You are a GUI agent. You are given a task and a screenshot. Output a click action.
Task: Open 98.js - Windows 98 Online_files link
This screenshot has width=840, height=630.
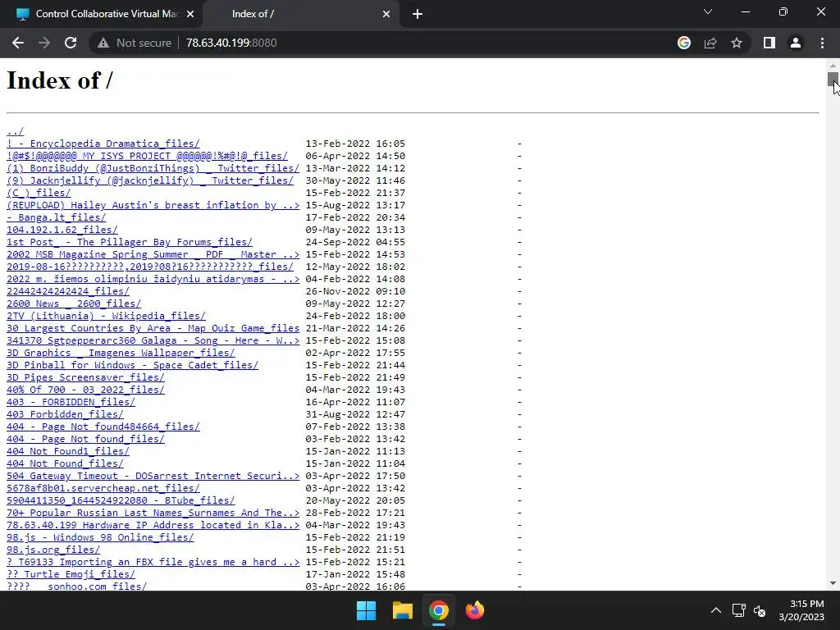(x=100, y=538)
